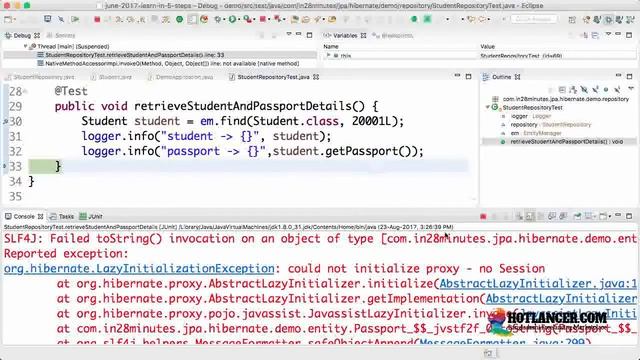640x360 pixels.
Task: Toggle Hide Static Members in Outline toolbar
Action: click(595, 89)
